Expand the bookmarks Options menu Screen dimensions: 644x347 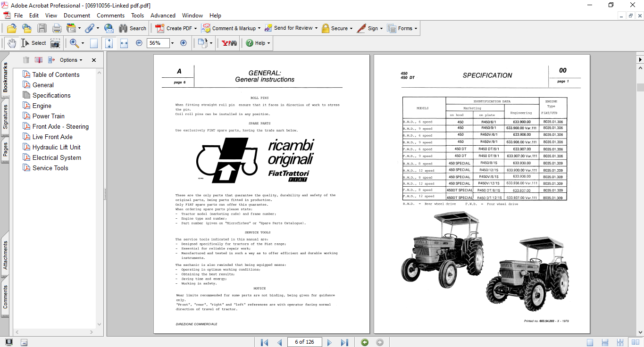pos(71,60)
